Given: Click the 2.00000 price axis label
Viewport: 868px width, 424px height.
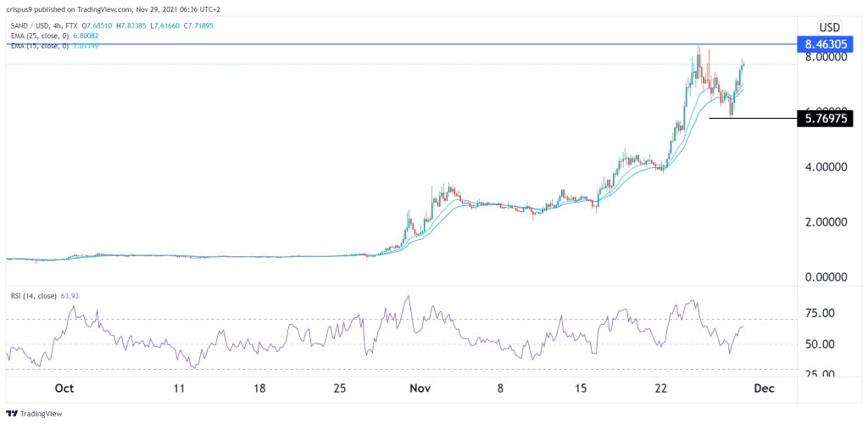Looking at the screenshot, I should (x=826, y=222).
